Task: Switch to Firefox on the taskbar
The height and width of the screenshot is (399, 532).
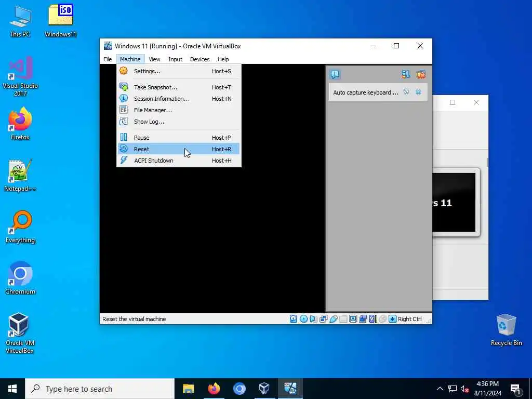Action: tap(214, 389)
